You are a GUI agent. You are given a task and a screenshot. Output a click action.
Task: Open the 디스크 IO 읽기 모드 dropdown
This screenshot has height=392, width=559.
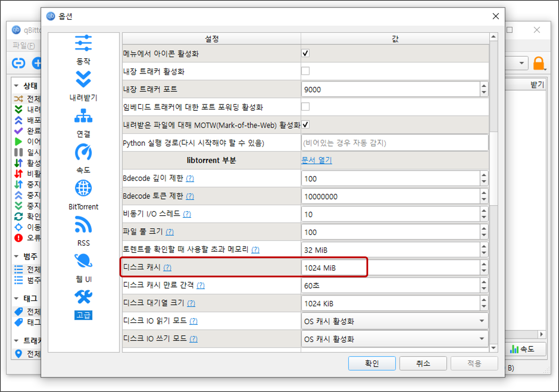pos(394,321)
